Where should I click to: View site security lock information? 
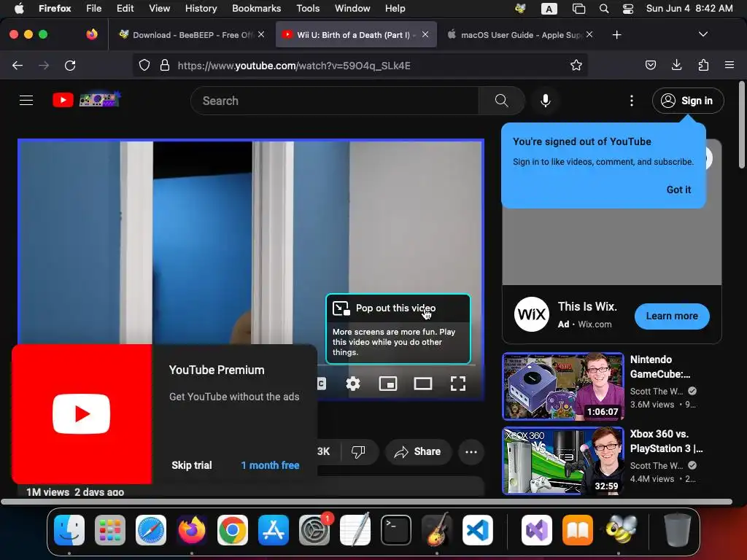pyautogui.click(x=165, y=65)
